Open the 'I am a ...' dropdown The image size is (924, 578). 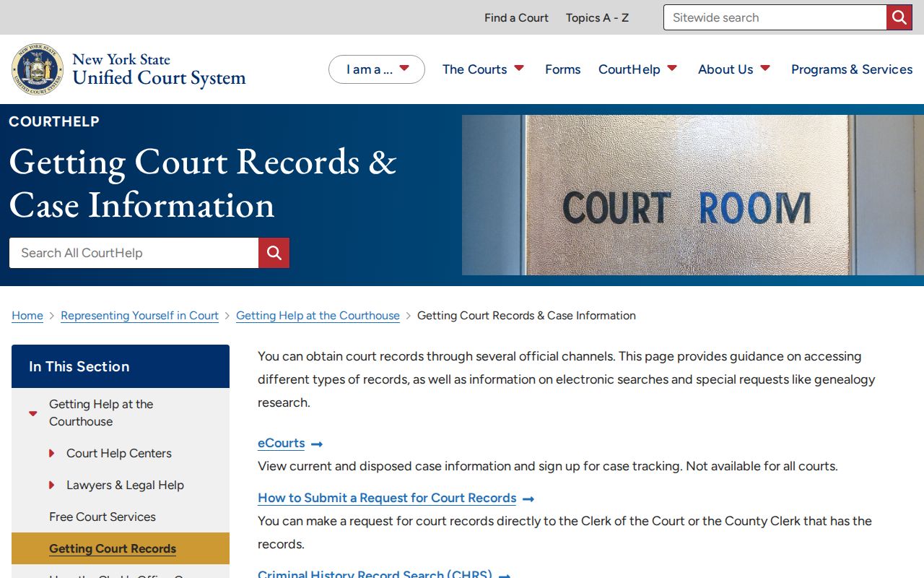[x=377, y=69]
